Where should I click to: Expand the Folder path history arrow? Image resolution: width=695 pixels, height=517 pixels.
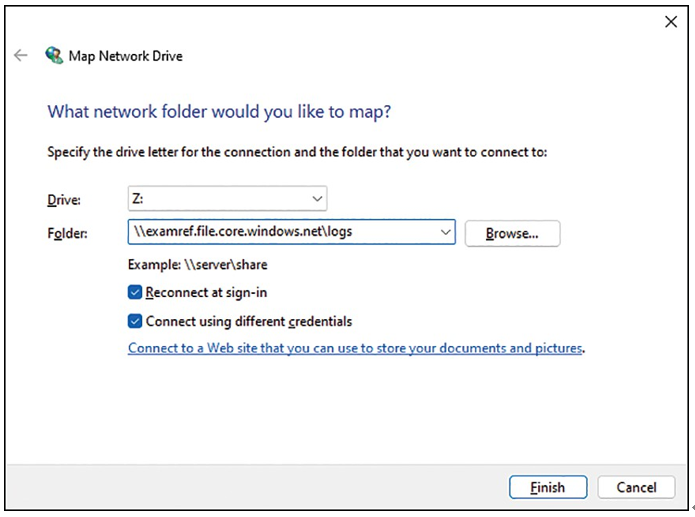pyautogui.click(x=445, y=232)
